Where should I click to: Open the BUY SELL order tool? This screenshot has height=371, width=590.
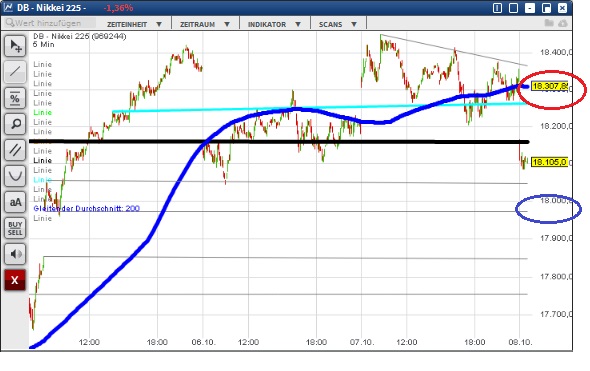15,228
